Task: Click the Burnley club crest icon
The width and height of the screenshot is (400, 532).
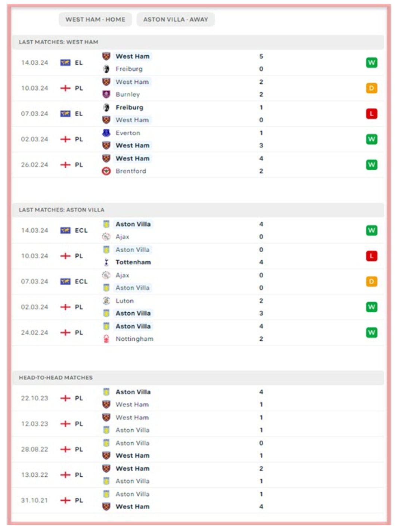Action: click(106, 94)
